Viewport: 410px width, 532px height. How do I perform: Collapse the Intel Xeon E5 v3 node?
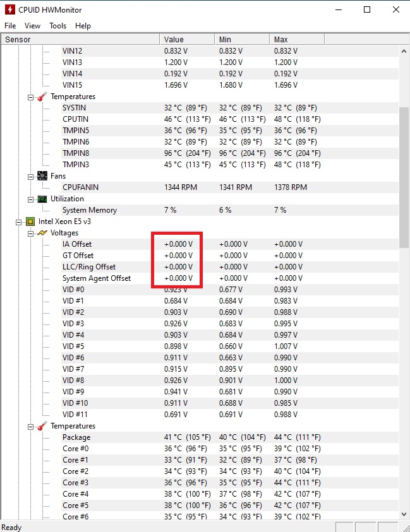pyautogui.click(x=18, y=222)
